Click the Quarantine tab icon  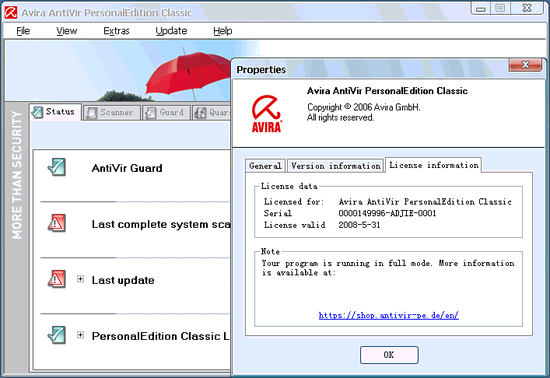(200, 113)
